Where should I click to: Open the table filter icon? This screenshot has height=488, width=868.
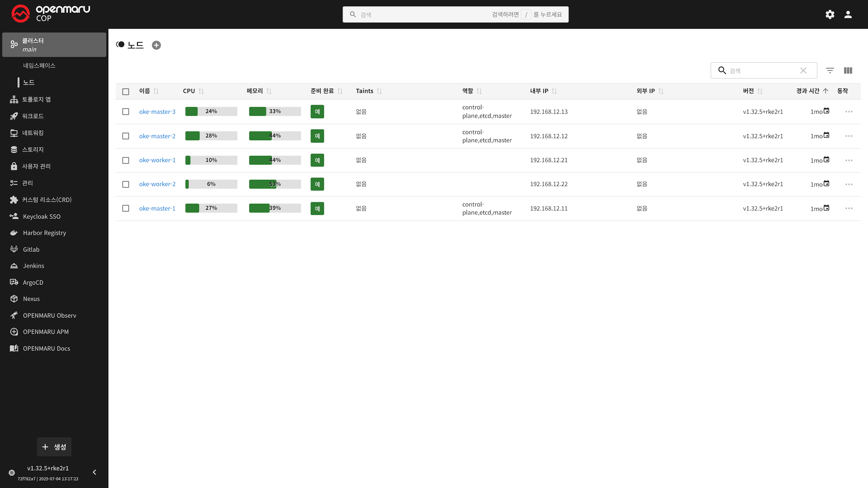pos(830,70)
